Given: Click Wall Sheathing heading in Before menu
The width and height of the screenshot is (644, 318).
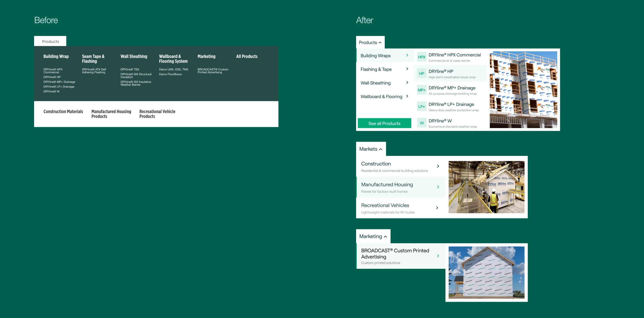Looking at the screenshot, I should [134, 56].
